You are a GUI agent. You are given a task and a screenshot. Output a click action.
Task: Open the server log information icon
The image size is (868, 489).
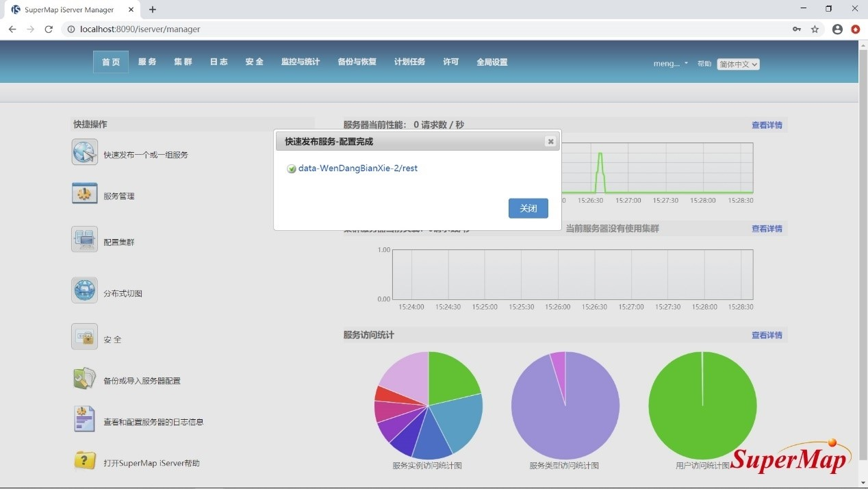(85, 419)
